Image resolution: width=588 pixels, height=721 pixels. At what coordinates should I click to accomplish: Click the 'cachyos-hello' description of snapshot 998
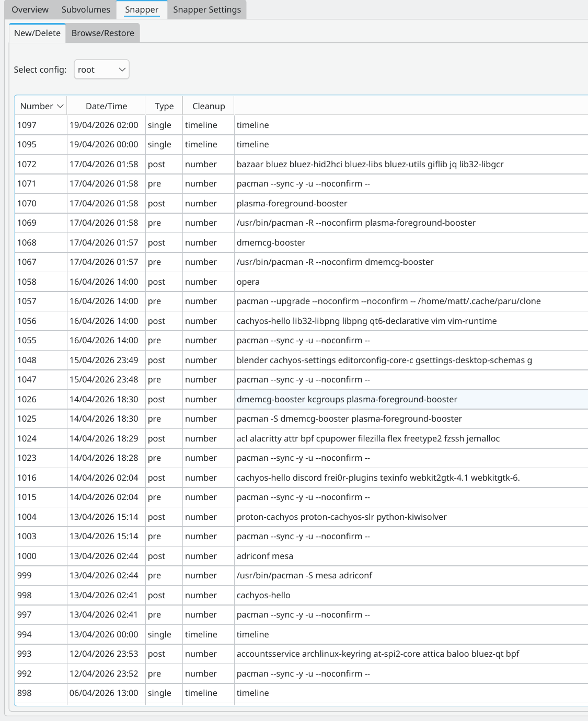tap(263, 595)
